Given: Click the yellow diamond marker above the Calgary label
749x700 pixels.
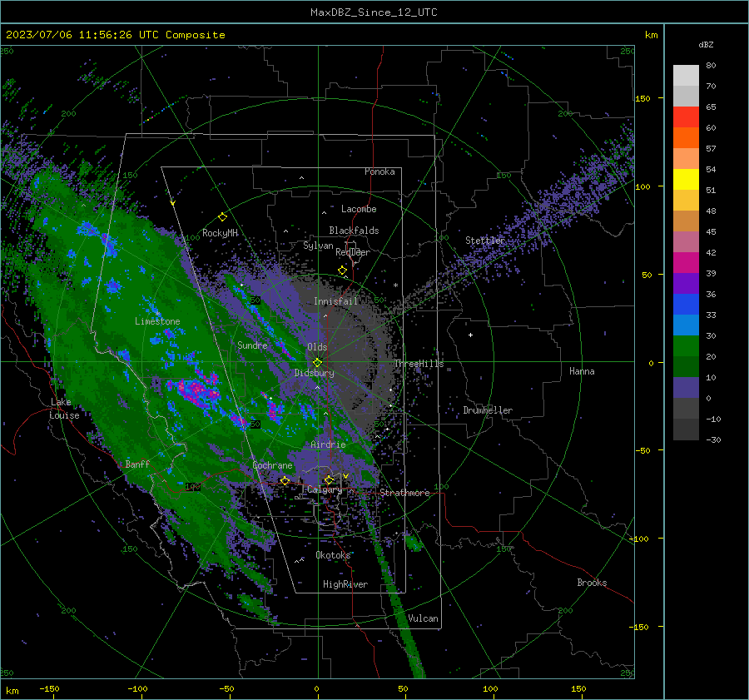Looking at the screenshot, I should point(329,479).
